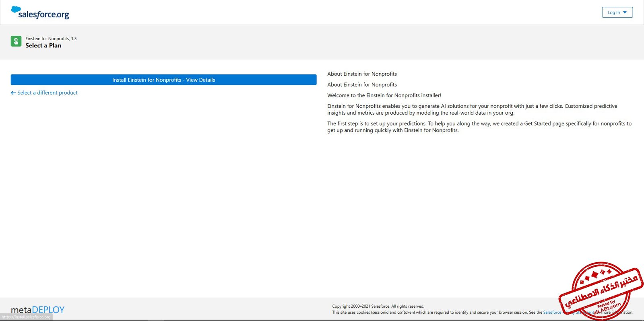The width and height of the screenshot is (644, 321).
Task: Click the Einstein for Nonprofits, 1.5 product label
Action: tap(51, 39)
